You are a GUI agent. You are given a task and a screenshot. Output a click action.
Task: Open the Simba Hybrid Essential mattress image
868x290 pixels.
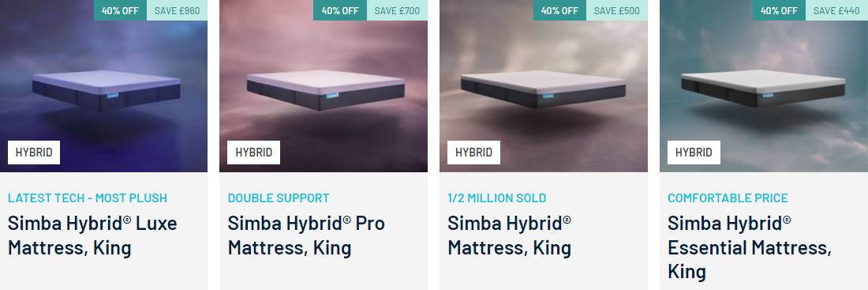(764, 86)
